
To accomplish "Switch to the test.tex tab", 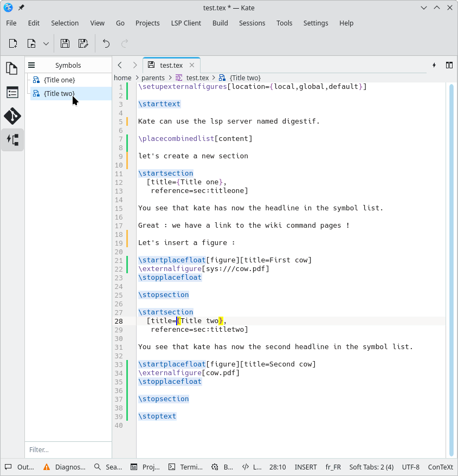I will point(171,65).
